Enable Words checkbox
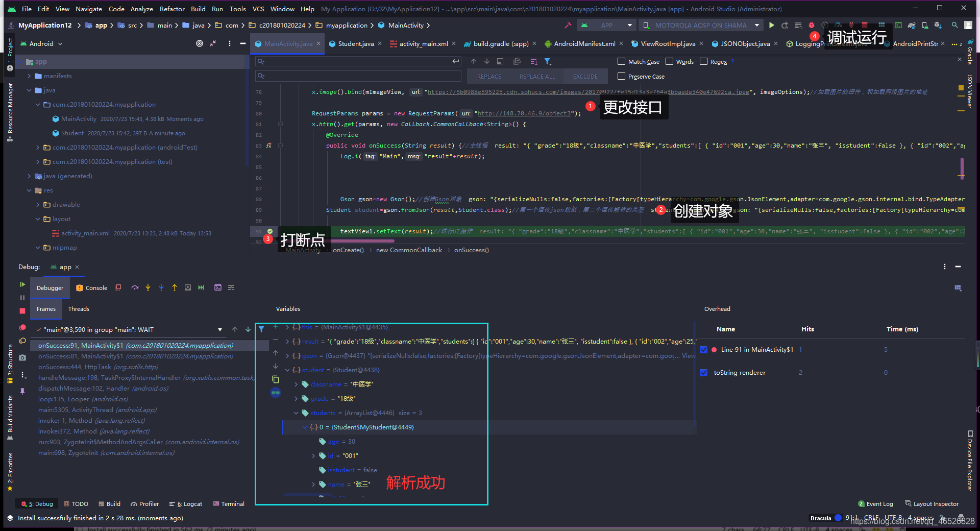This screenshot has height=531, width=980. 670,61
